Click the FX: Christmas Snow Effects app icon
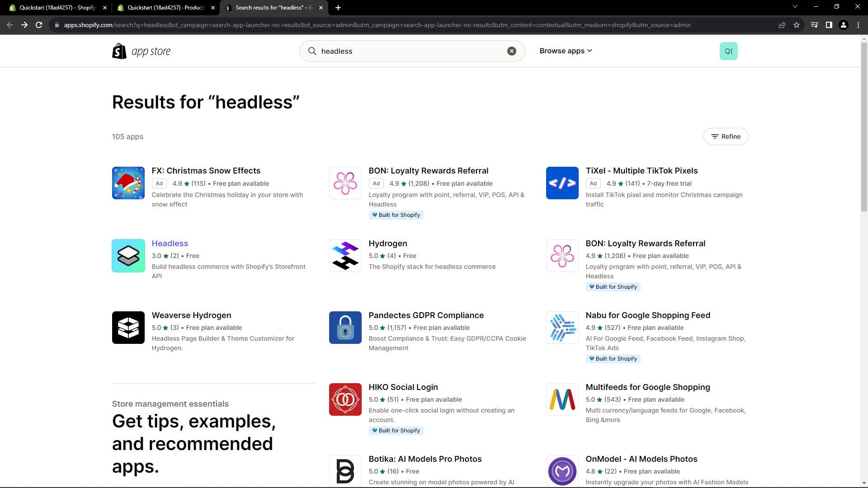Viewport: 868px width, 488px height. click(x=128, y=183)
